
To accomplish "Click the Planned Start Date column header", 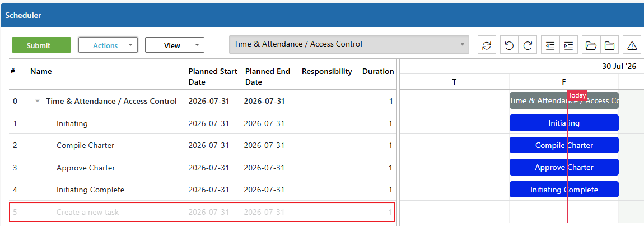I will tap(213, 77).
